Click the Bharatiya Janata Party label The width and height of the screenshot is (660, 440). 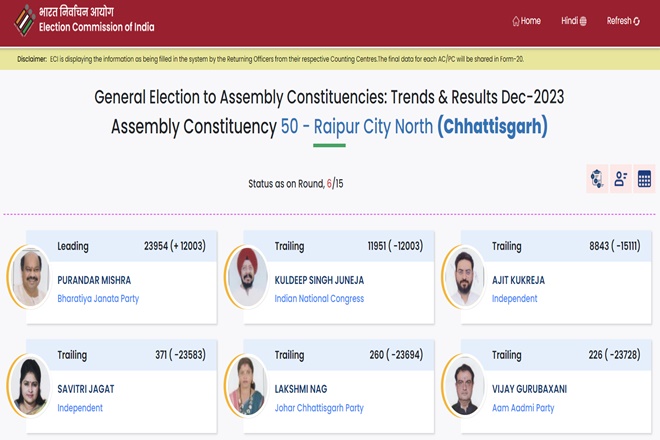[x=98, y=299]
